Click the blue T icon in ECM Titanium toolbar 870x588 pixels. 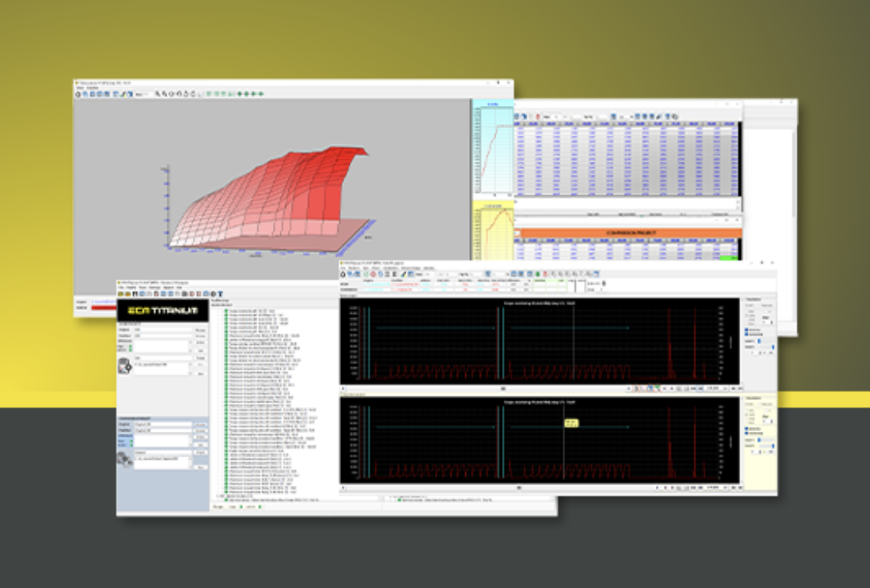coord(220,294)
